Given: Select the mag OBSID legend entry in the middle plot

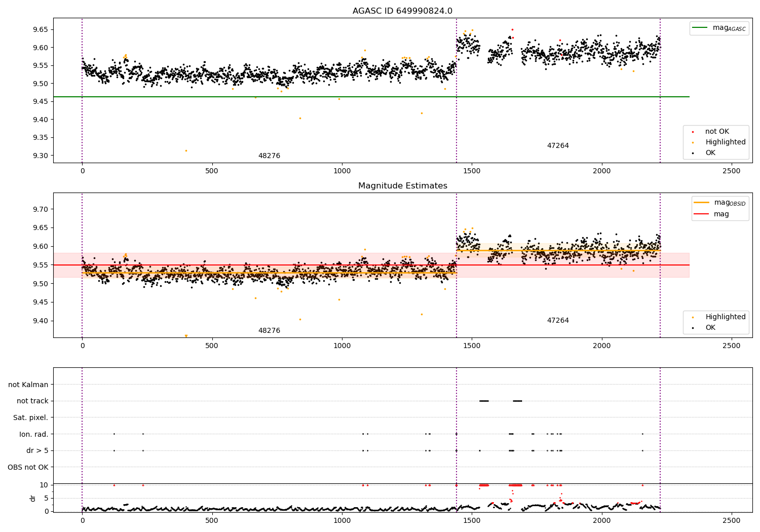Looking at the screenshot, I should (x=730, y=203).
